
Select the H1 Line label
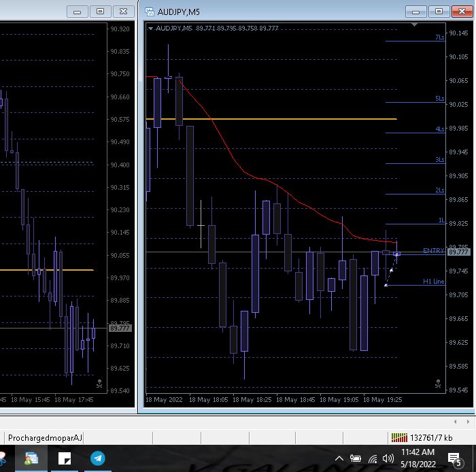[x=433, y=281]
